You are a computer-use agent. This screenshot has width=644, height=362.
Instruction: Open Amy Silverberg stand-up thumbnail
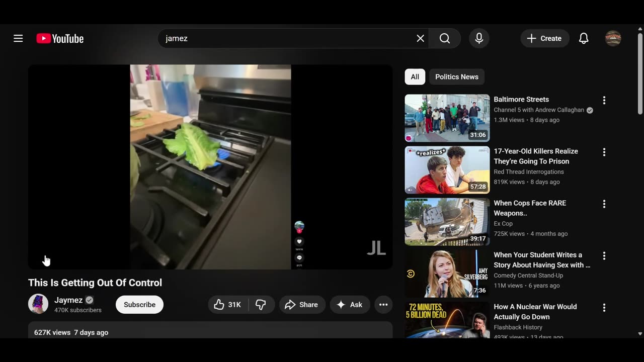click(x=447, y=274)
